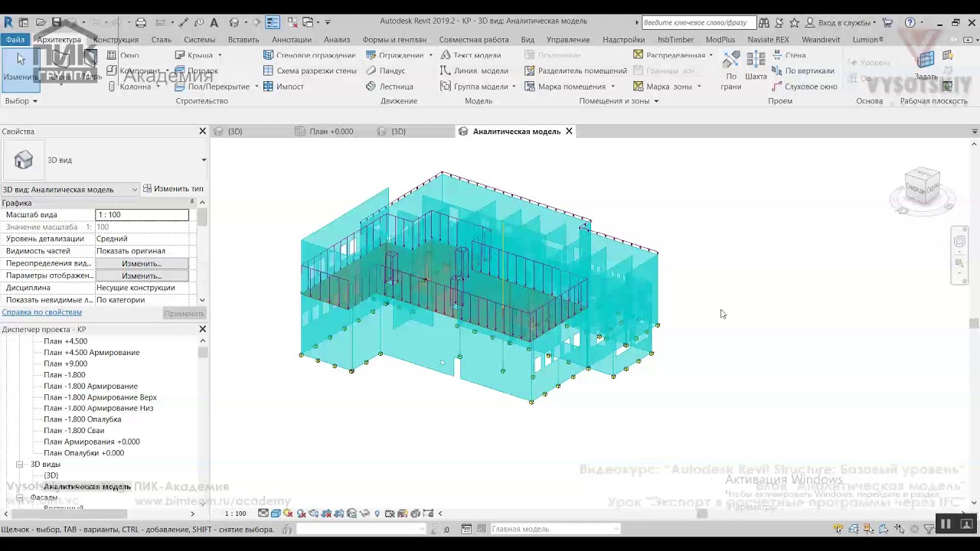Click Изменить button for Переопределения видимости
980x551 pixels.
point(142,263)
